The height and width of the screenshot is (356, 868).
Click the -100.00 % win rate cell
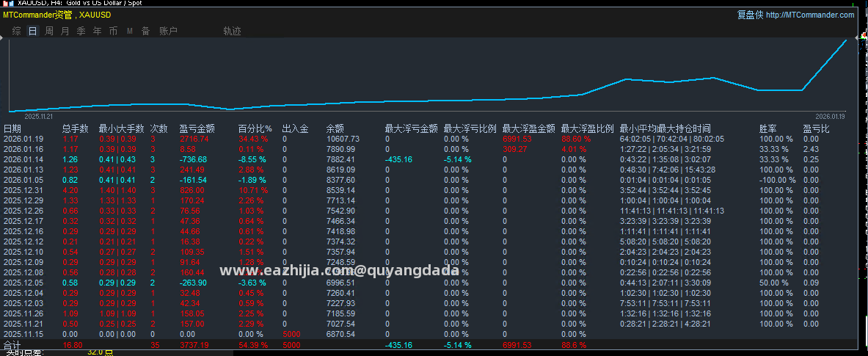click(777, 180)
